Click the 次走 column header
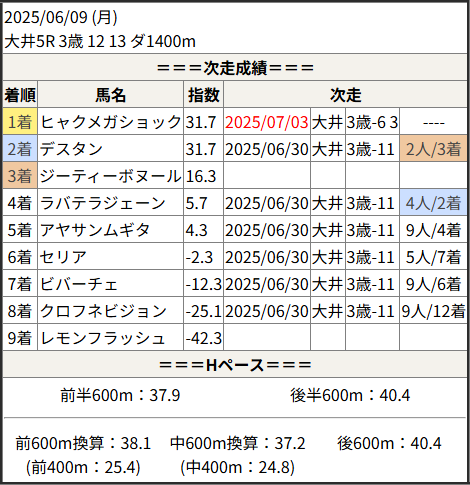 pos(345,95)
